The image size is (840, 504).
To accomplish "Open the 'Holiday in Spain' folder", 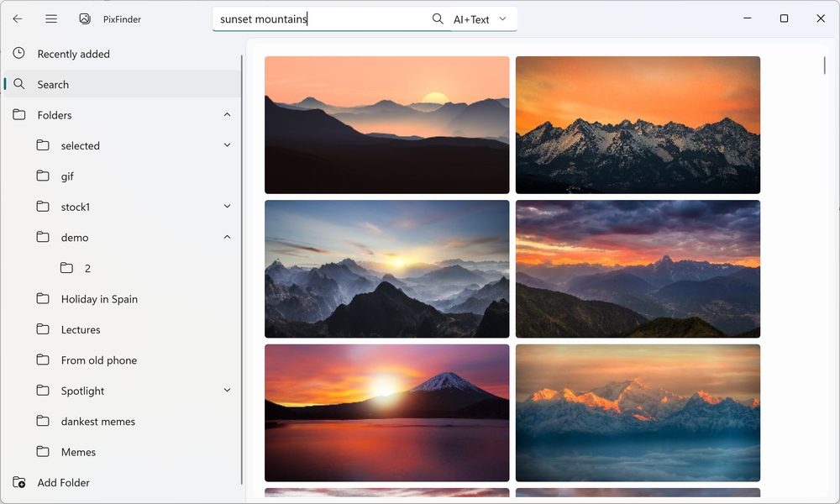I will click(122, 298).
